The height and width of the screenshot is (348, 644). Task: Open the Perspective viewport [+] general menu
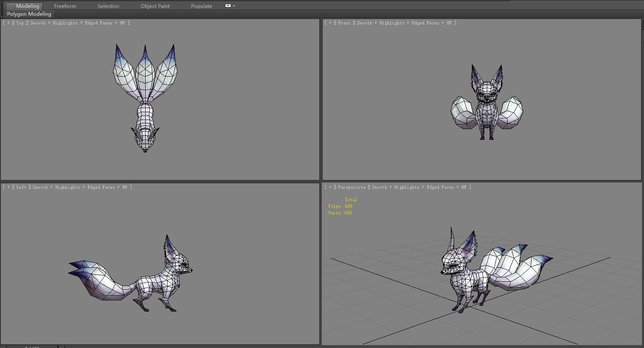pyautogui.click(x=330, y=187)
